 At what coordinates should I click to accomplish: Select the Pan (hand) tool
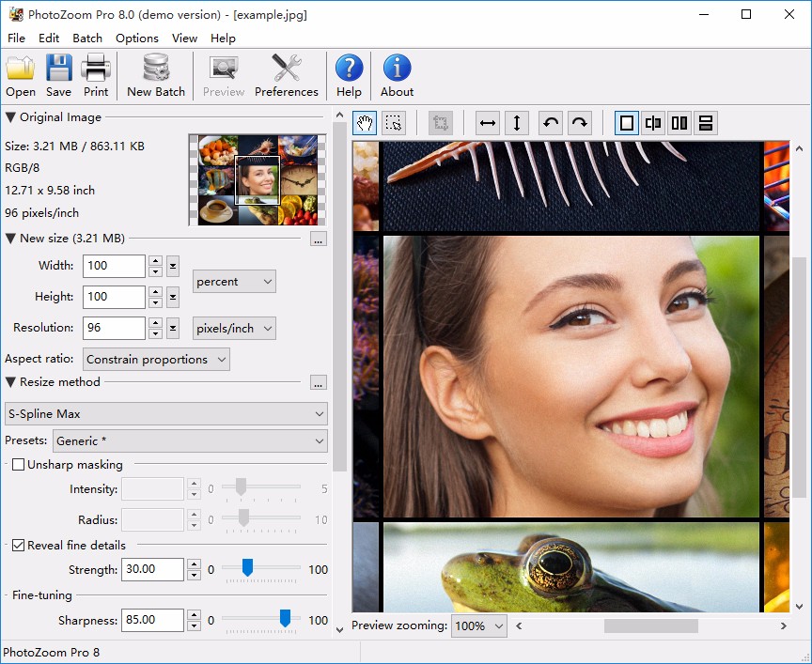[x=365, y=122]
